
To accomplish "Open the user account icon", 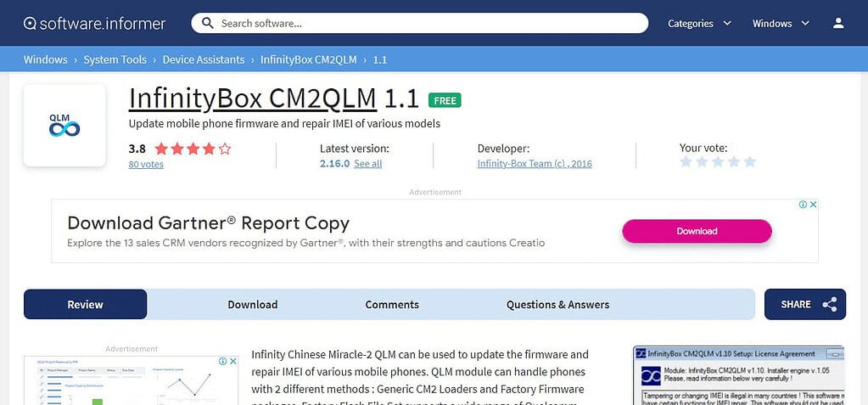I will coord(838,23).
